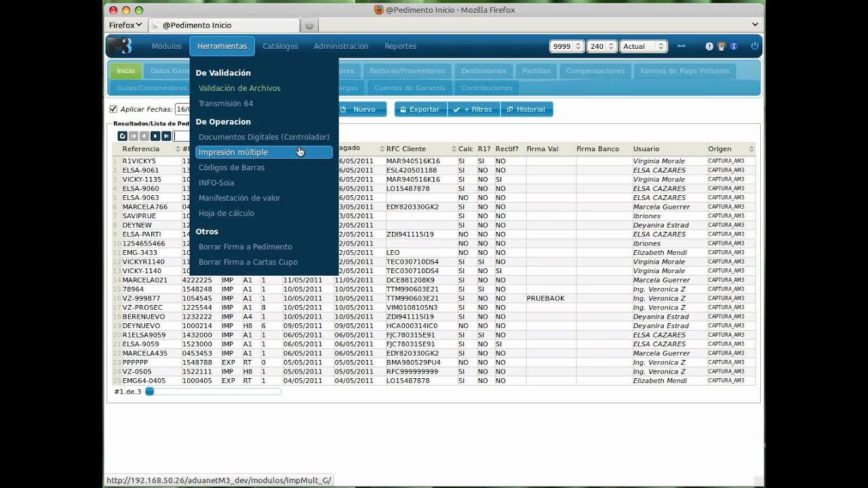Select Transmisión 64 menu entry
Viewport: 868px width, 488px height.
pos(226,104)
